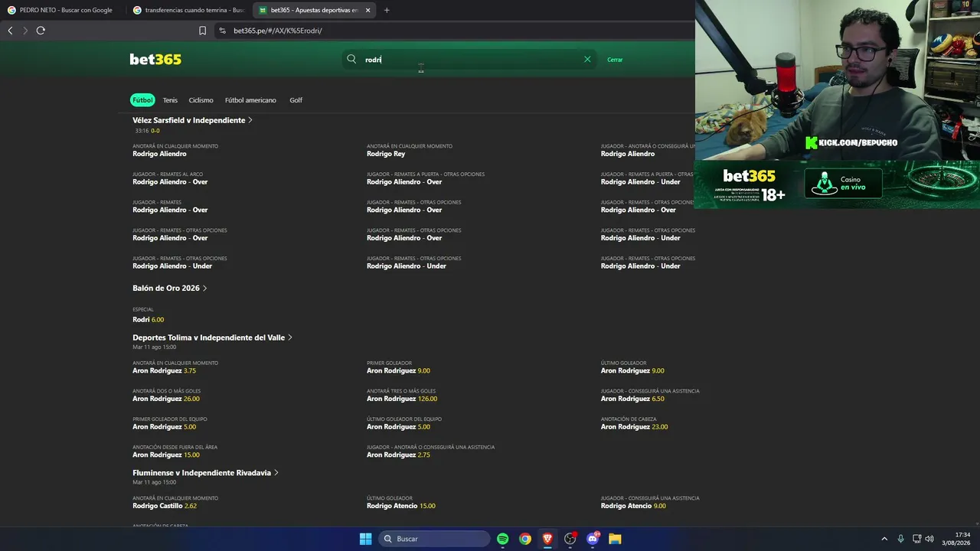Click Cerrar to close the search
Screen dimensions: 980x551
tap(615, 60)
